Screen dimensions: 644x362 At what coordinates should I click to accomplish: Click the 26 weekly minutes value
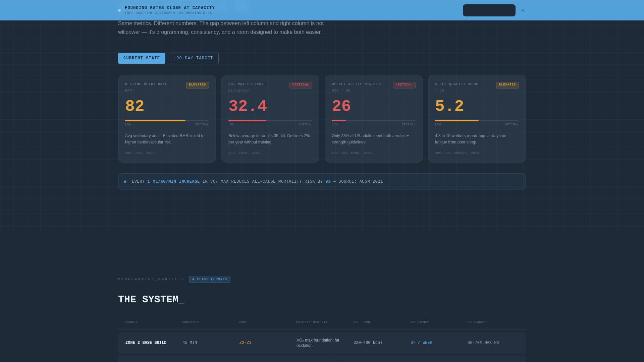341,106
